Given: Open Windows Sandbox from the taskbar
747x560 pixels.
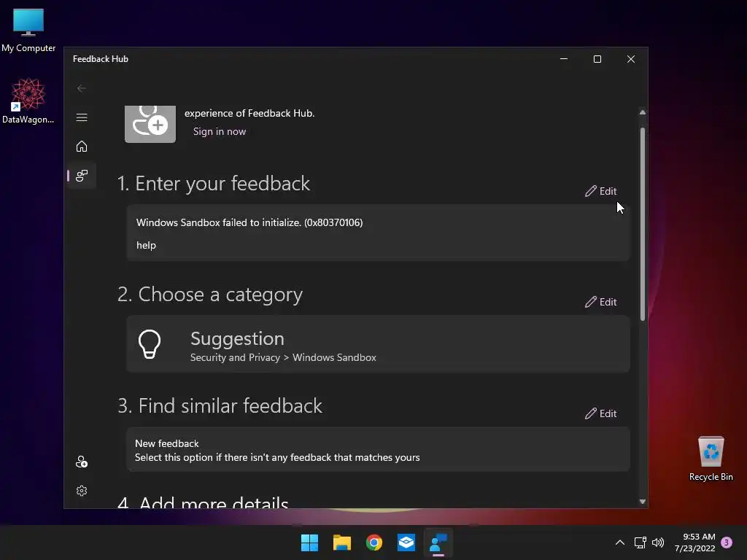Looking at the screenshot, I should point(406,542).
